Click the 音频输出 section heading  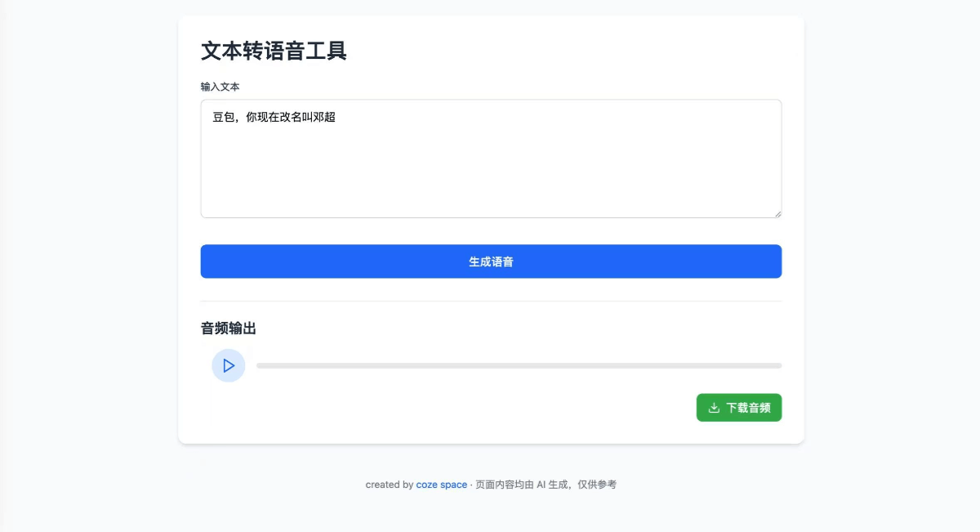click(x=229, y=329)
